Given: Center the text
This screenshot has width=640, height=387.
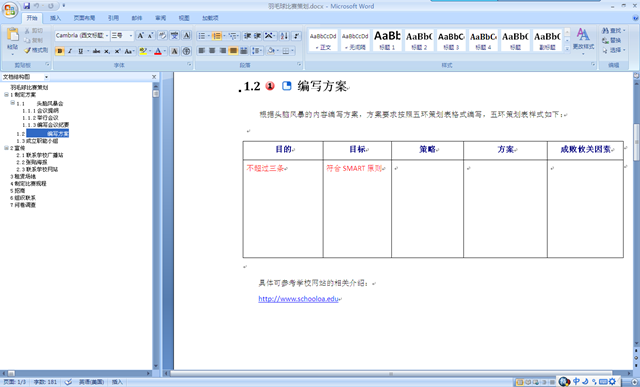Looking at the screenshot, I should pos(212,51).
